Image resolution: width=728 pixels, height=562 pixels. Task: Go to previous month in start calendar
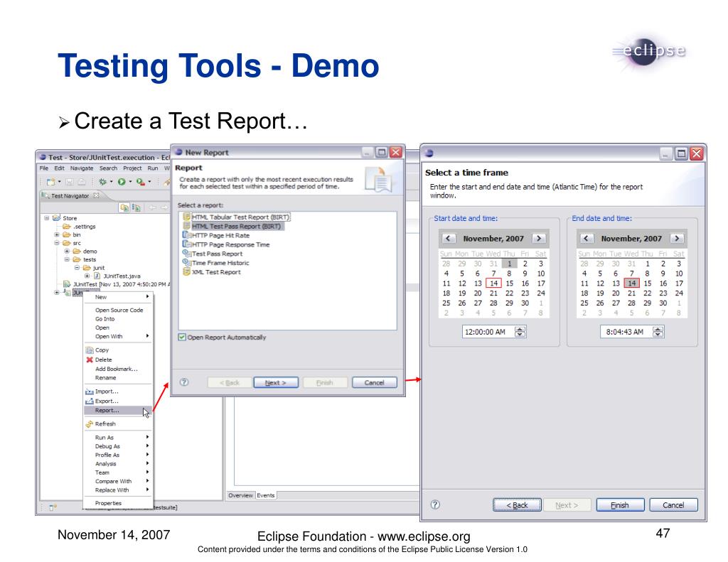[x=448, y=238]
